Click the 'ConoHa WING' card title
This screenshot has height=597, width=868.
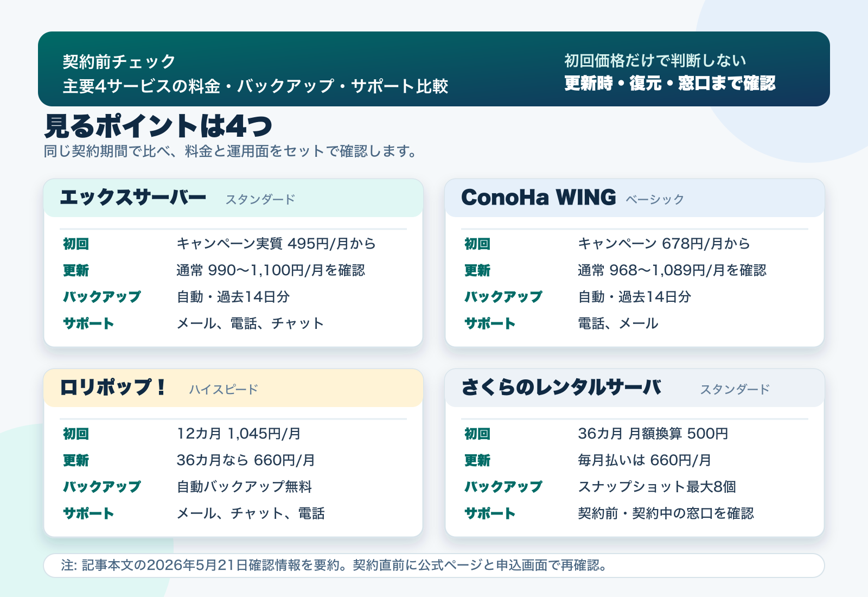click(x=538, y=197)
